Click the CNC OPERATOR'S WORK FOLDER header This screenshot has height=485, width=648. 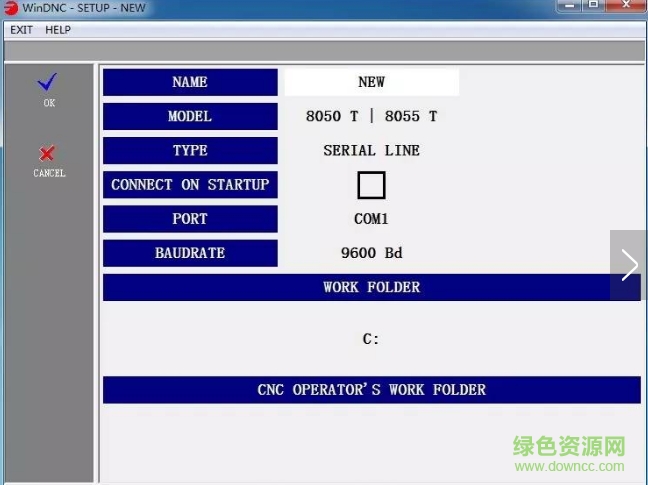tap(372, 390)
